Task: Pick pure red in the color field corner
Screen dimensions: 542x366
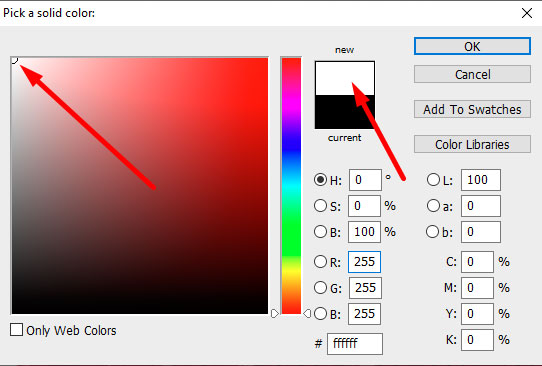Action: point(266,59)
